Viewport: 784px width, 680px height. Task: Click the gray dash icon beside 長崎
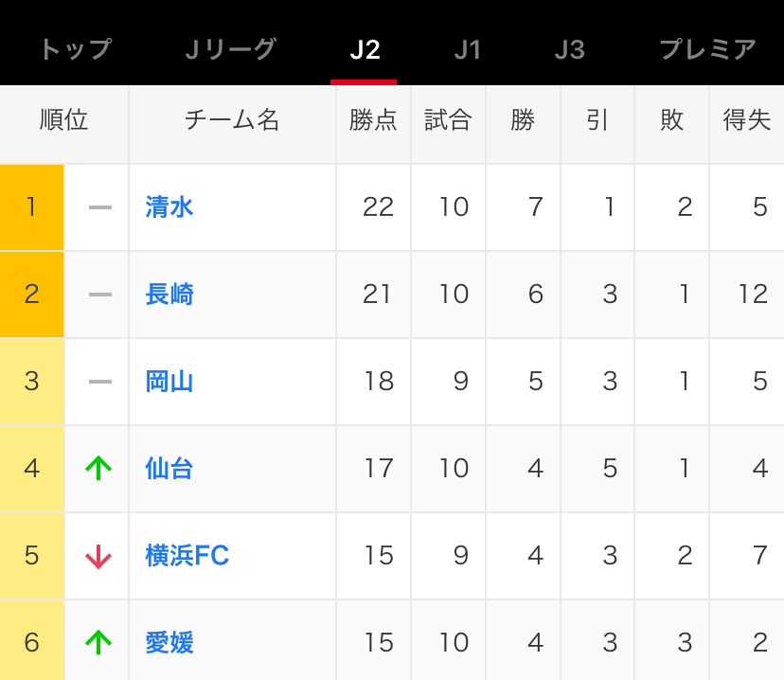pyautogui.click(x=99, y=295)
